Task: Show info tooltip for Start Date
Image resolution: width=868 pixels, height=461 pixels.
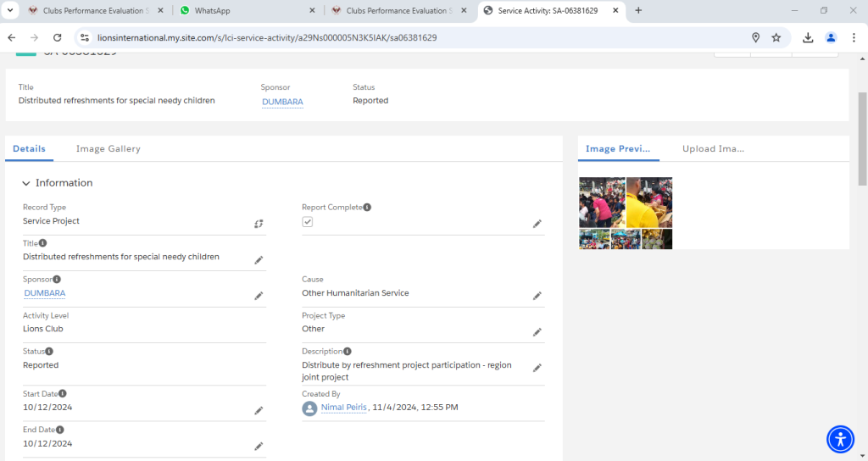Action: 63,393
